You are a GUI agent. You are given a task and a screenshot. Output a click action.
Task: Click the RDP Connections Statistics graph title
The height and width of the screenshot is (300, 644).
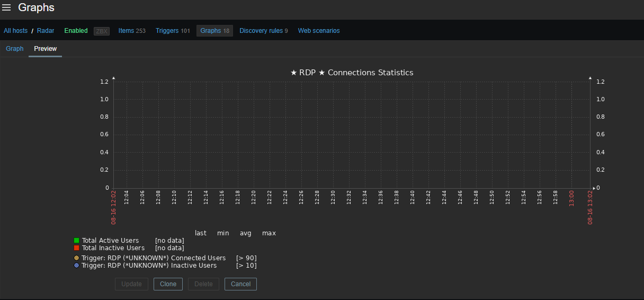352,73
